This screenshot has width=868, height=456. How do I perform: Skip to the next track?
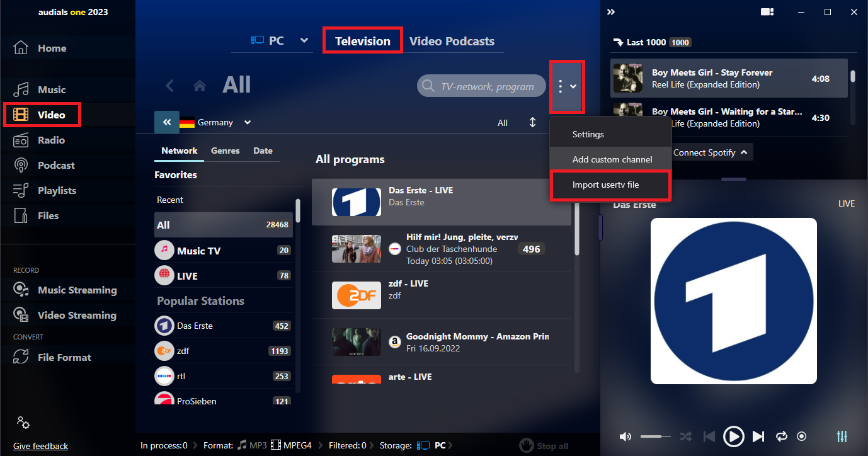[x=758, y=436]
